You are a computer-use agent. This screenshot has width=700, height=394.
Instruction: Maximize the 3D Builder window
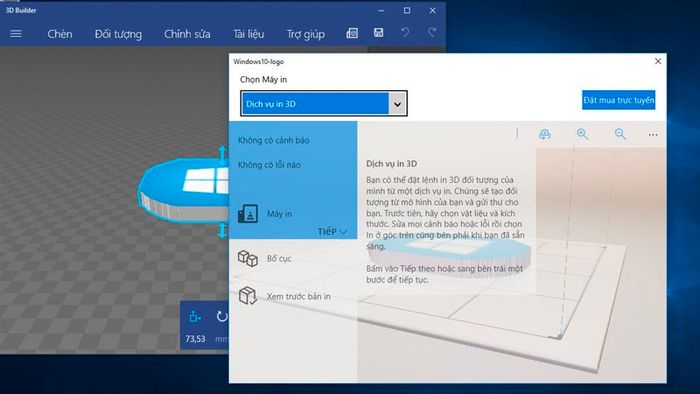pos(407,10)
